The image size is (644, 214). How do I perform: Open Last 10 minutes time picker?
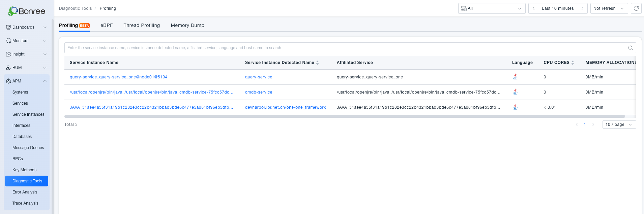[x=558, y=8]
